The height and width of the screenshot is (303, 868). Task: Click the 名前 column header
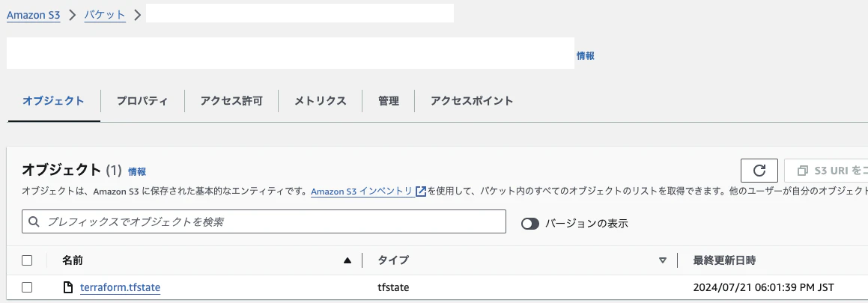(73, 260)
